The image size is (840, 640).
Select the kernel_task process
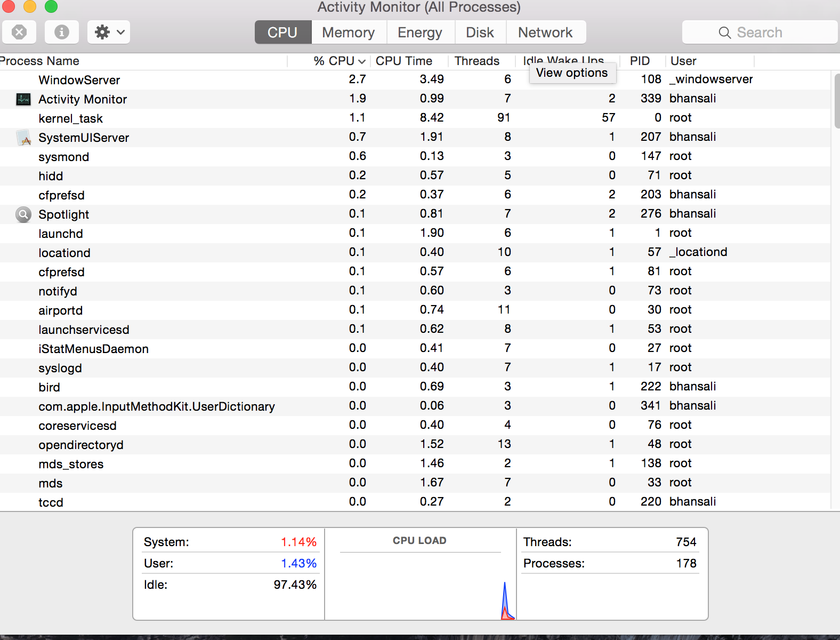(415, 118)
